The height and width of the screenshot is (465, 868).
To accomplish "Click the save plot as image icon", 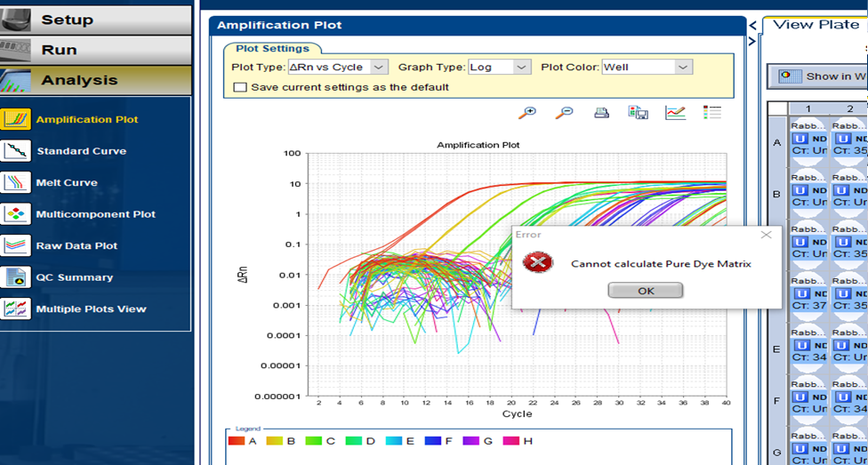I will pos(639,112).
